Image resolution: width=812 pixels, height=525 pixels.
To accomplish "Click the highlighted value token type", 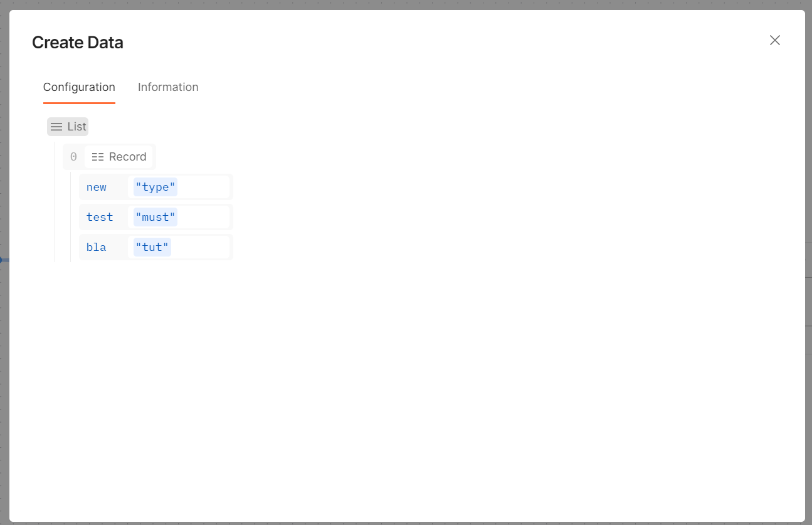I will pyautogui.click(x=154, y=186).
